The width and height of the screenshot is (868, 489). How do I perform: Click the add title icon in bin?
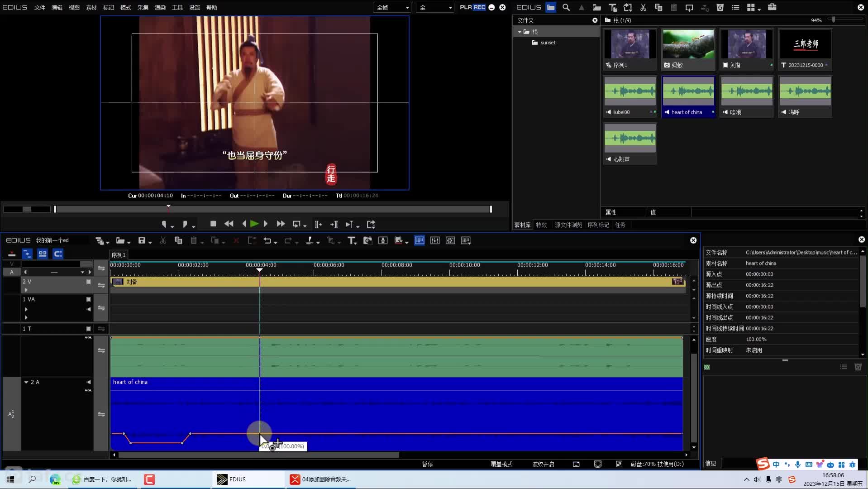pyautogui.click(x=612, y=7)
